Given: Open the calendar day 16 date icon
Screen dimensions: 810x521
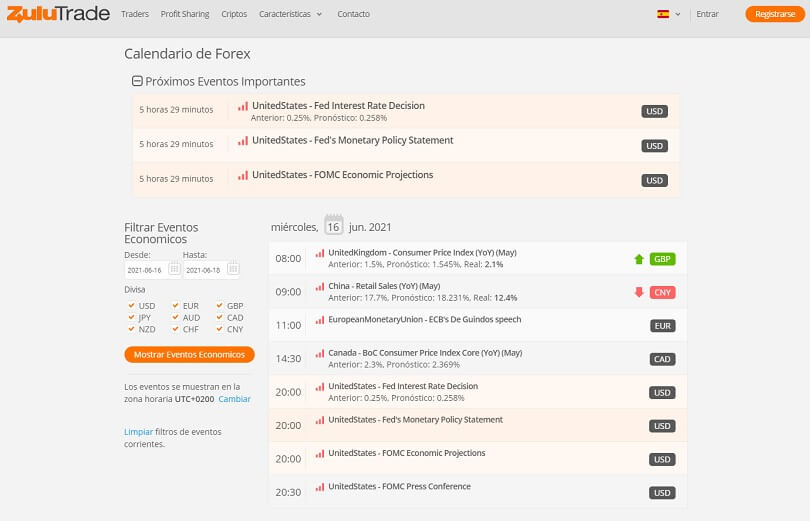Looking at the screenshot, I should tap(333, 225).
